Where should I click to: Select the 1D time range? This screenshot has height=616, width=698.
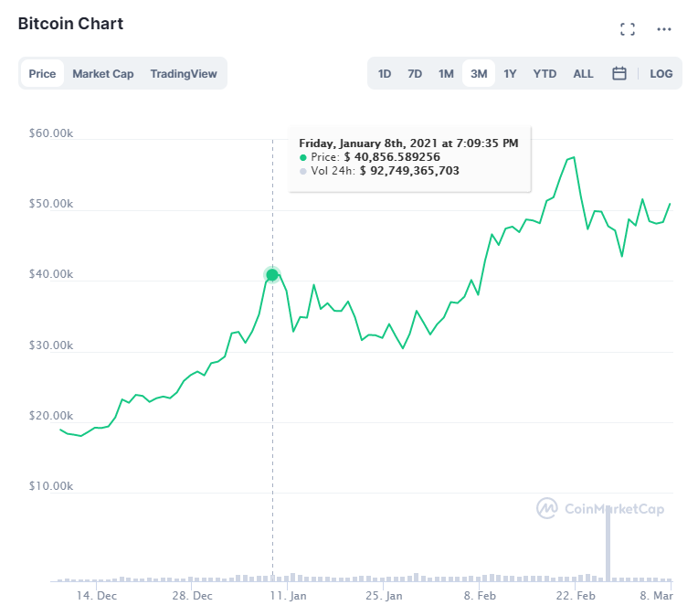click(x=385, y=74)
